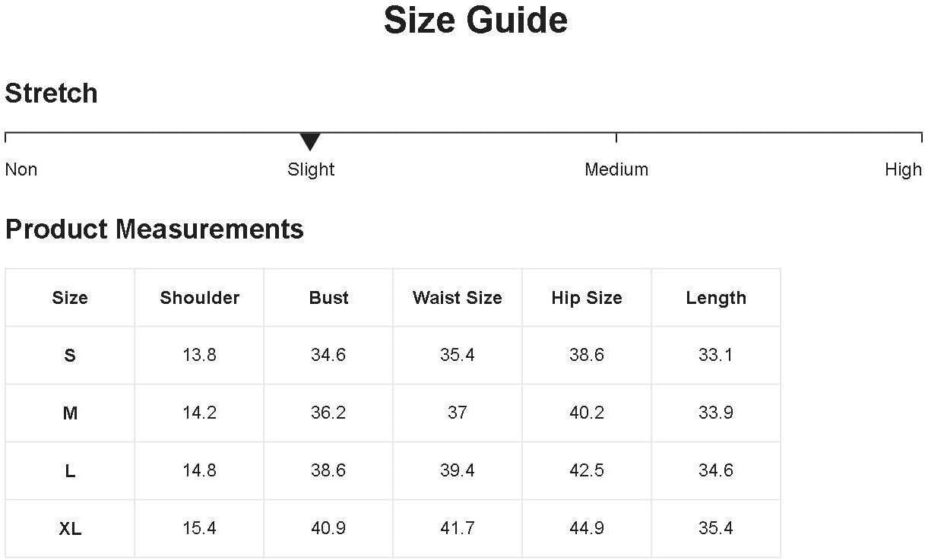Image resolution: width=925 pixels, height=560 pixels.
Task: Click the Waist Size column header
Action: (x=458, y=298)
